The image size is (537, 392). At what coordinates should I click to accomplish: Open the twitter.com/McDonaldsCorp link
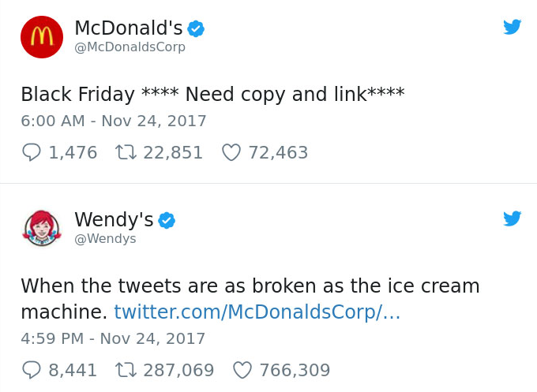[x=257, y=312]
